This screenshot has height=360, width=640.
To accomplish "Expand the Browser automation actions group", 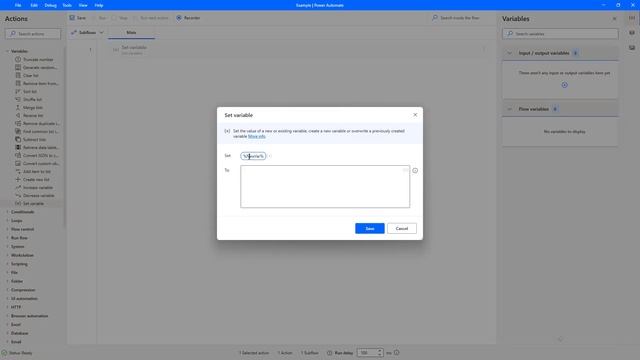I will click(x=7, y=316).
